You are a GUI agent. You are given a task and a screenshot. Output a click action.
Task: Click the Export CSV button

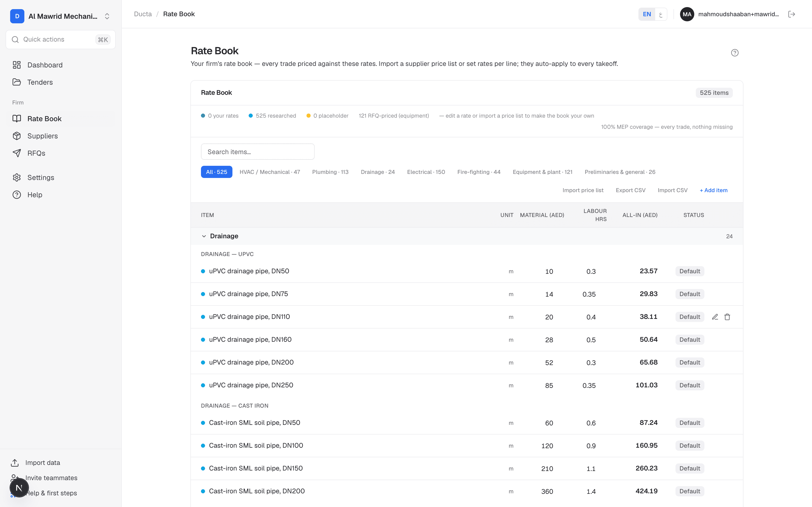631,190
